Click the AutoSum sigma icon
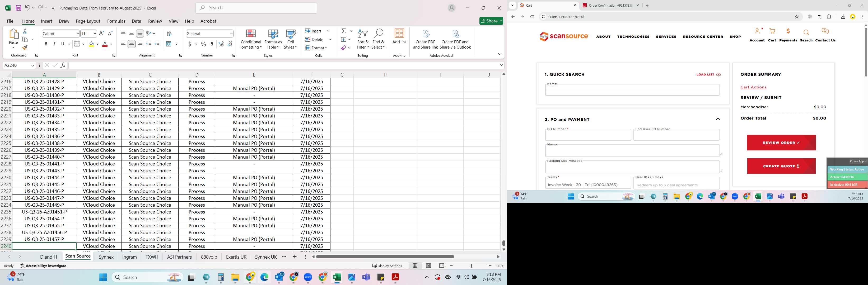The image size is (868, 285). tap(344, 31)
